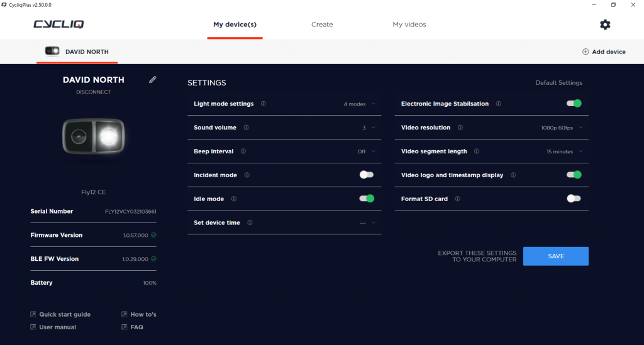Open the Create tab
644x345 pixels.
click(x=322, y=25)
